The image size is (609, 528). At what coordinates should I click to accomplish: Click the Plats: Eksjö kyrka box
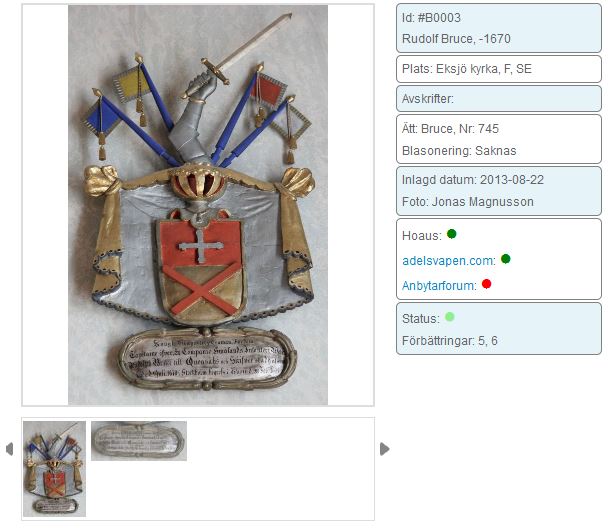point(499,69)
